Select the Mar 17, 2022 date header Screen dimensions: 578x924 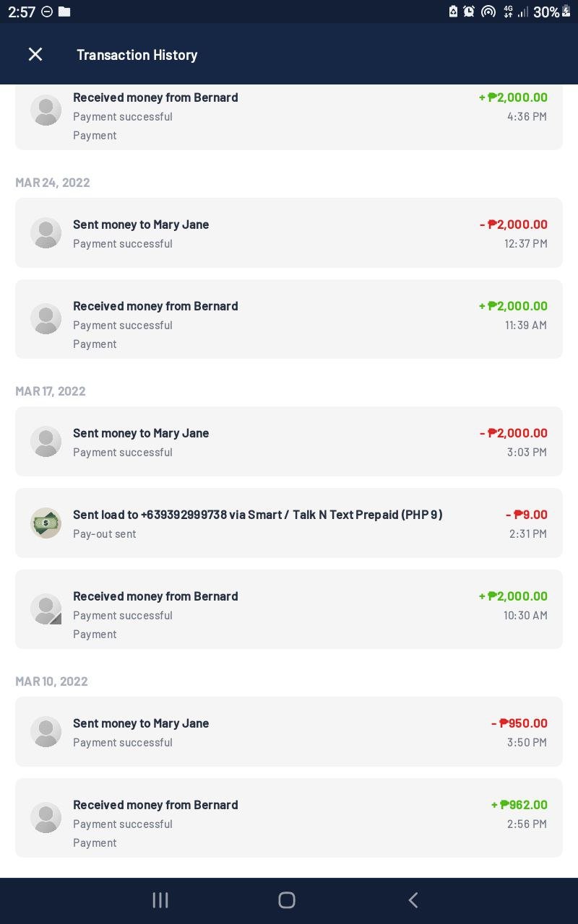coord(51,391)
